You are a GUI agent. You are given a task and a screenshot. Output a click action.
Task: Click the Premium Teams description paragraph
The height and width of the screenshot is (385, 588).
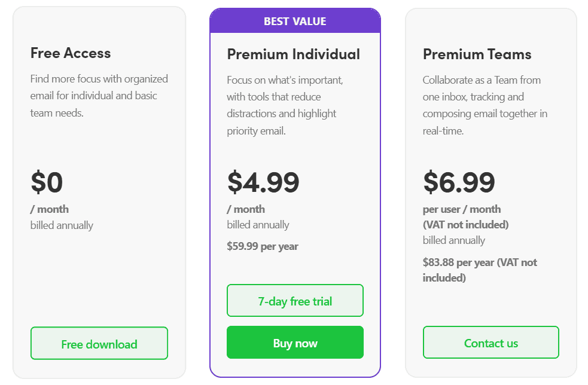485,105
